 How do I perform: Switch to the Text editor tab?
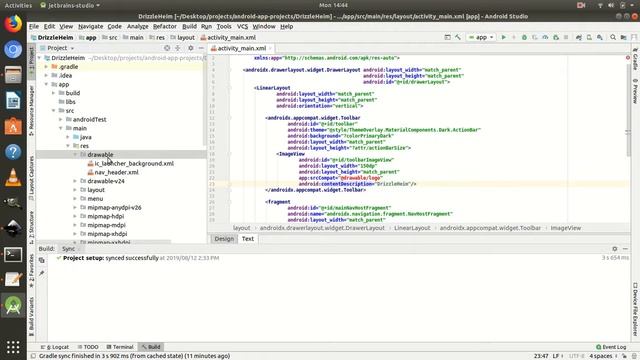(248, 239)
